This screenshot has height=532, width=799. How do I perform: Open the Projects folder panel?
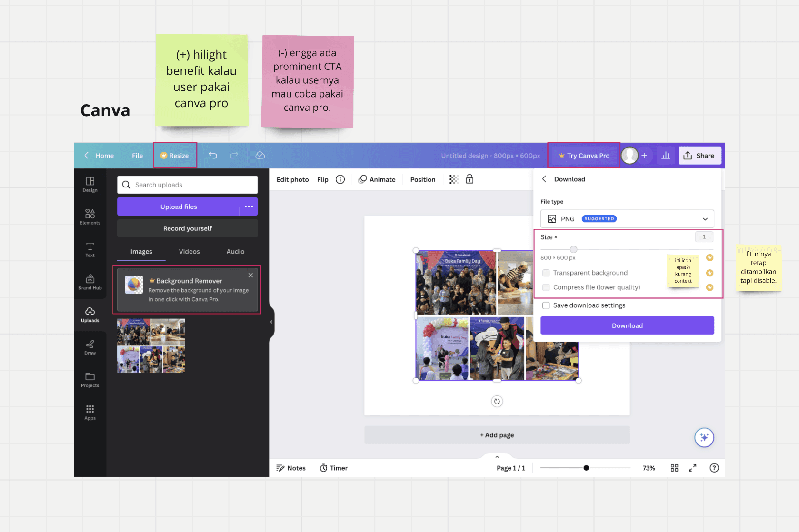[90, 380]
